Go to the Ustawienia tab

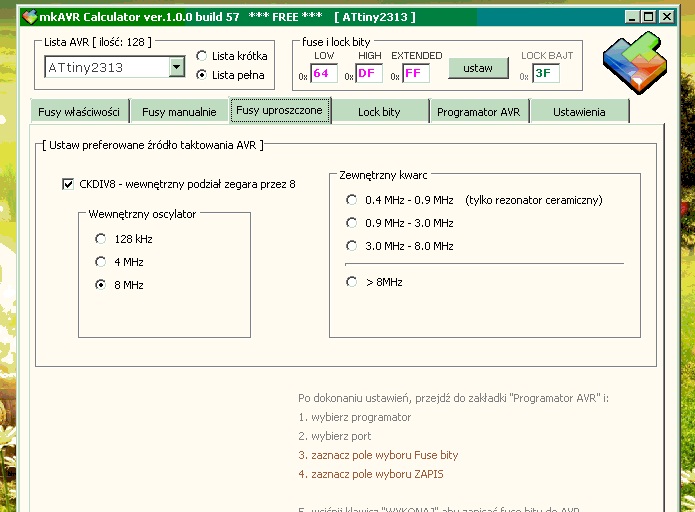point(579,112)
